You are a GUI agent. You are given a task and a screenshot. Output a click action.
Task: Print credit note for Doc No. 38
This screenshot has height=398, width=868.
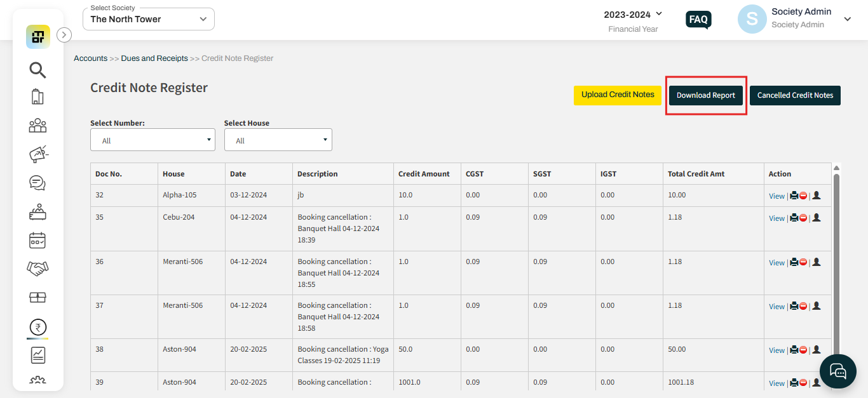[794, 350]
